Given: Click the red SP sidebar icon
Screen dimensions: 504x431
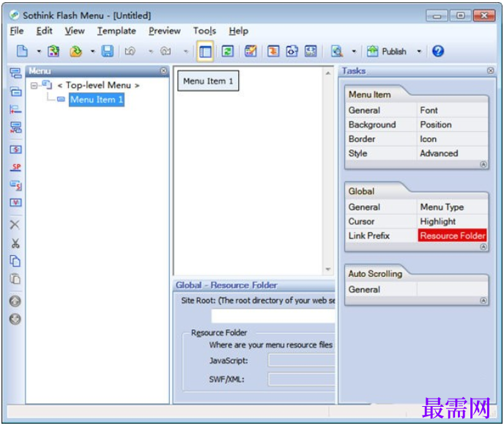Looking at the screenshot, I should (15, 167).
